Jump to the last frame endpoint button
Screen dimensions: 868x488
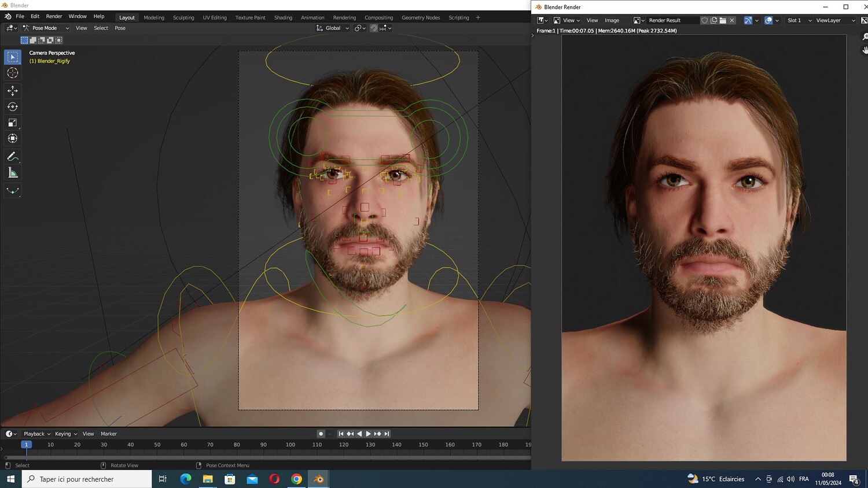pyautogui.click(x=387, y=434)
